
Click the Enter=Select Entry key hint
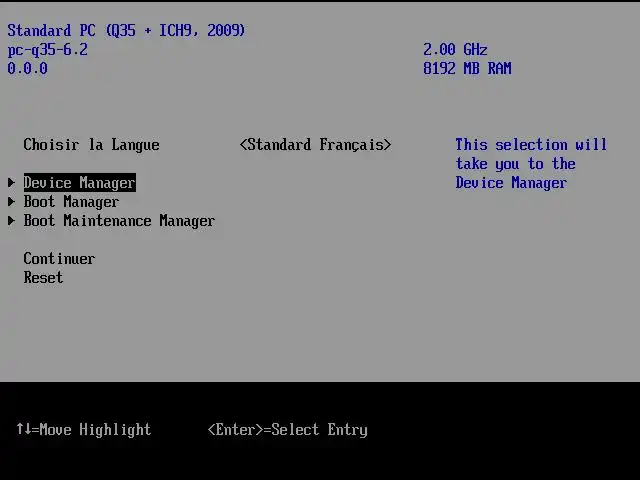tap(288, 429)
